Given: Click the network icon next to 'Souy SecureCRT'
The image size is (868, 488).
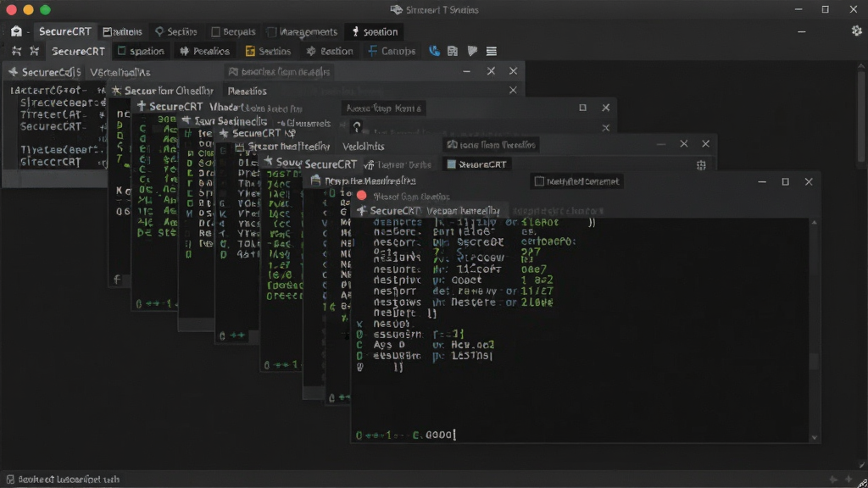Looking at the screenshot, I should point(370,164).
